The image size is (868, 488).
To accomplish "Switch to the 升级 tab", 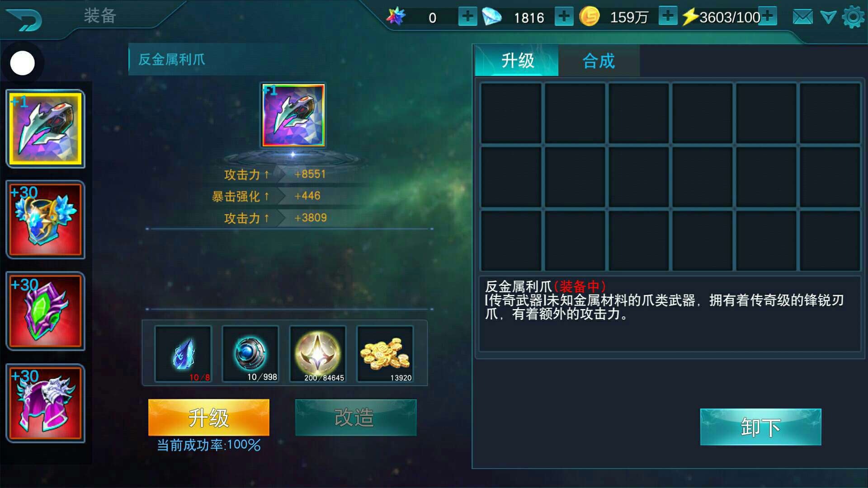I will tap(517, 61).
